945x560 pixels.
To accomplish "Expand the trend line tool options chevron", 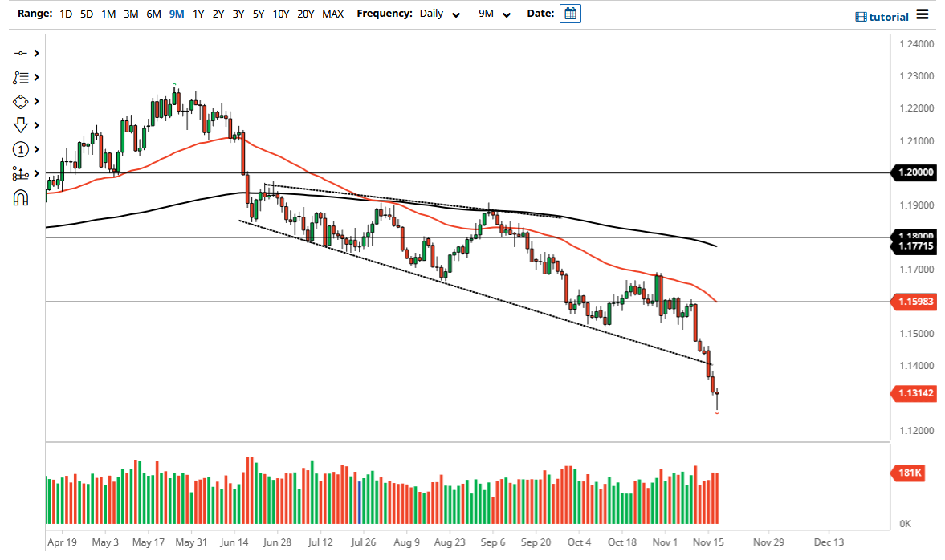I will 35,53.
